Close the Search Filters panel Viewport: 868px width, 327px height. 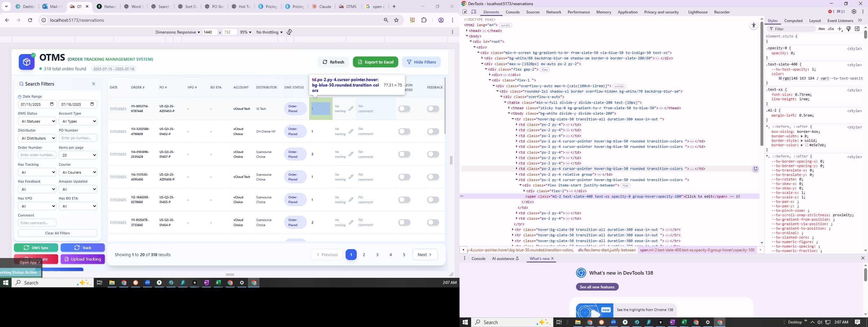[x=94, y=84]
